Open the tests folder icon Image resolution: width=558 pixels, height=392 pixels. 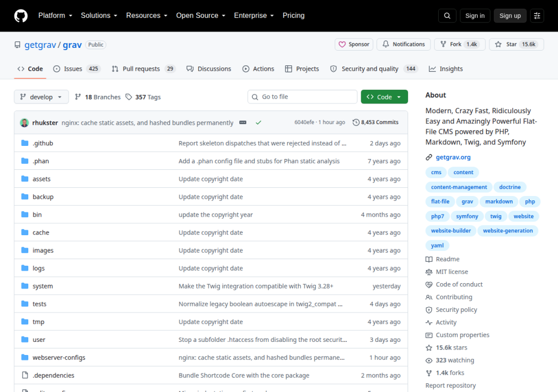coord(25,304)
